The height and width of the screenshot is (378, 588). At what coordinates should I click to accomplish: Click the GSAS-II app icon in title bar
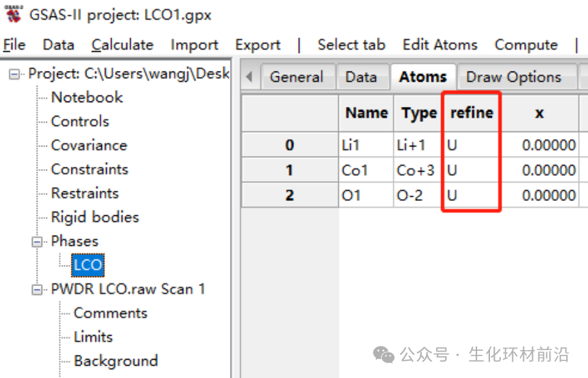tap(12, 14)
